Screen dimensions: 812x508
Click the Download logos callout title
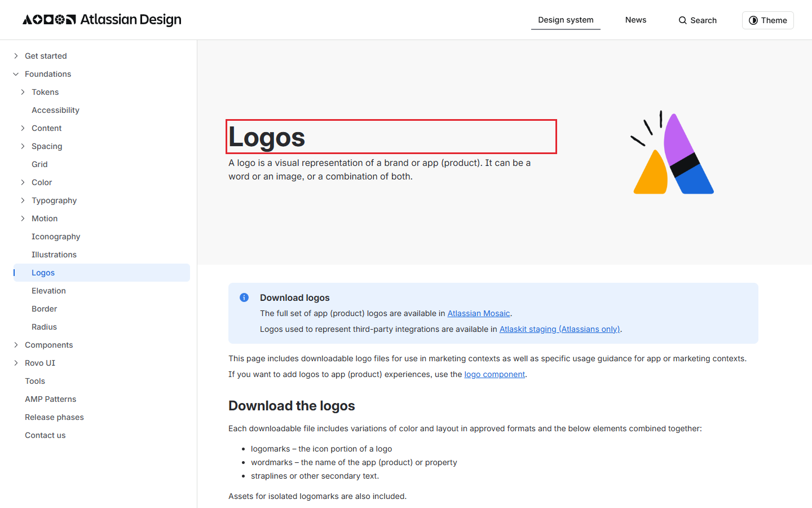[x=295, y=297]
